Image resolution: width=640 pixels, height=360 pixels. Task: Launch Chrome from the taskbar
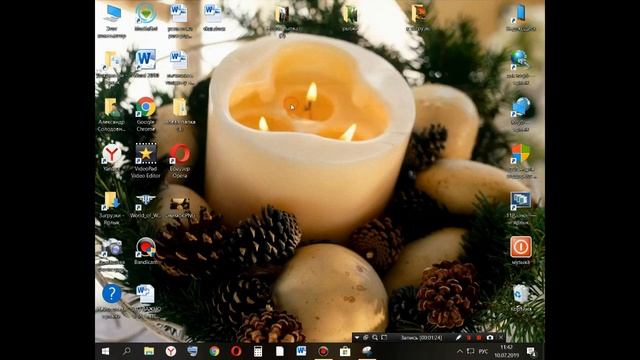pos(214,351)
